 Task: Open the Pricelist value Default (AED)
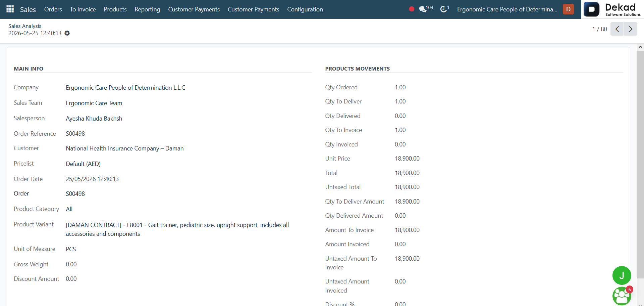[83, 164]
